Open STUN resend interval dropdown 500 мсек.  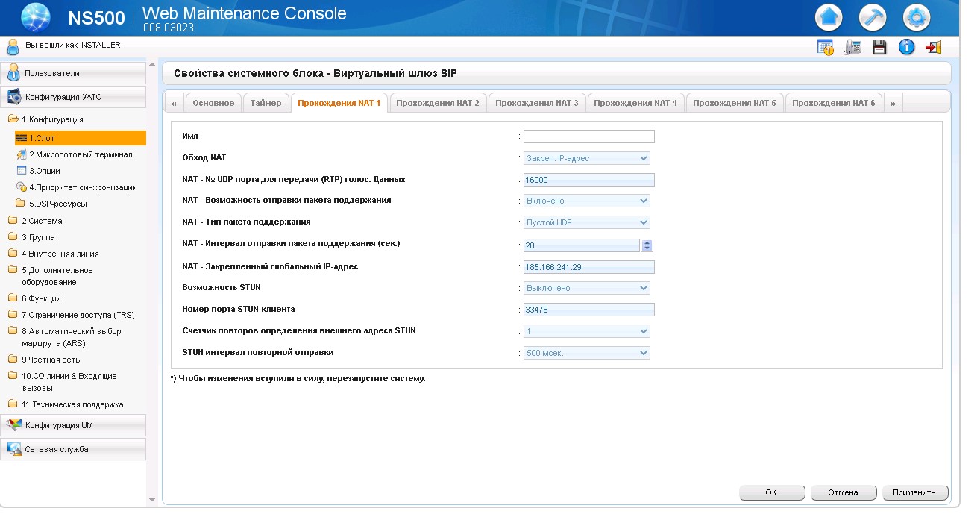[x=587, y=353]
